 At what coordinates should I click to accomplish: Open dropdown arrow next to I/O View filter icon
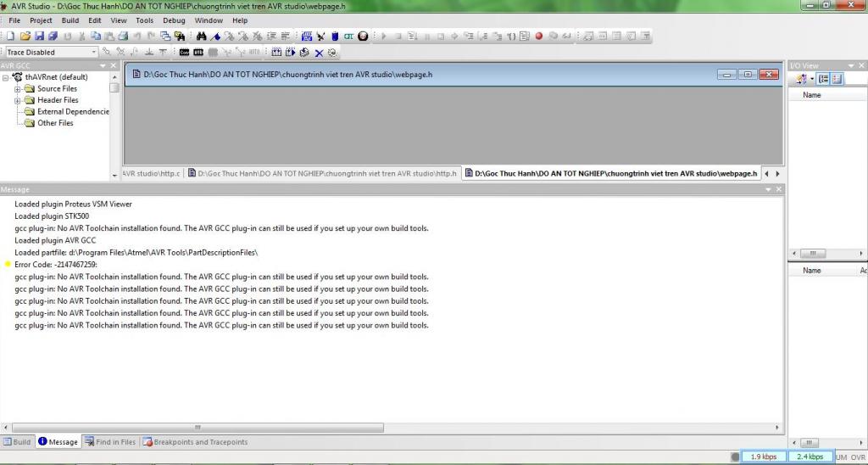(811, 79)
